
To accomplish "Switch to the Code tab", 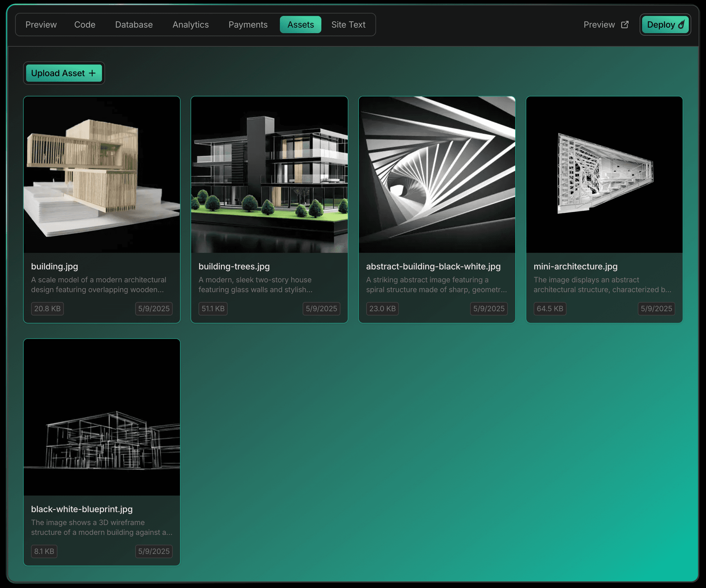I will pos(85,25).
